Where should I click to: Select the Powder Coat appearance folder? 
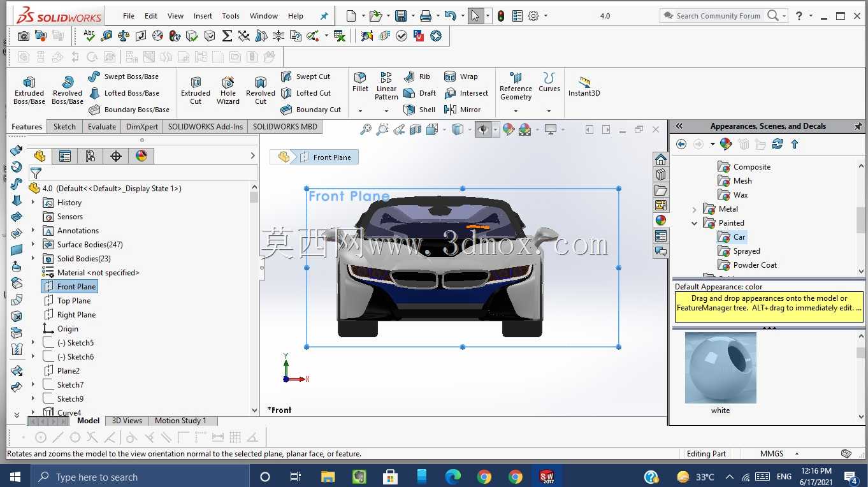coord(747,265)
